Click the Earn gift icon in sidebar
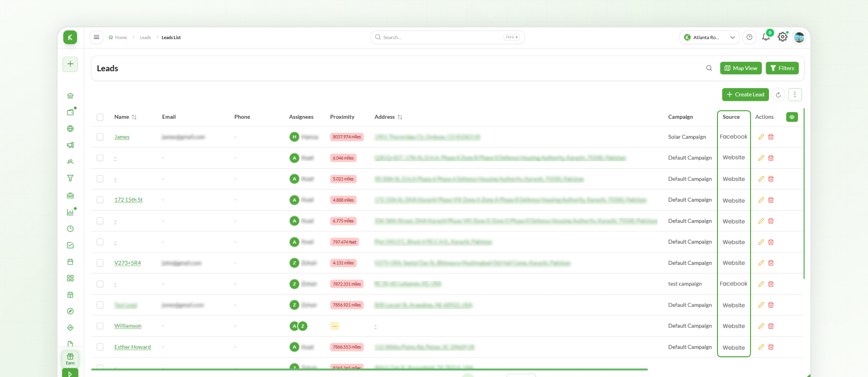Viewport: 868px width, 377px height. pyautogui.click(x=70, y=359)
